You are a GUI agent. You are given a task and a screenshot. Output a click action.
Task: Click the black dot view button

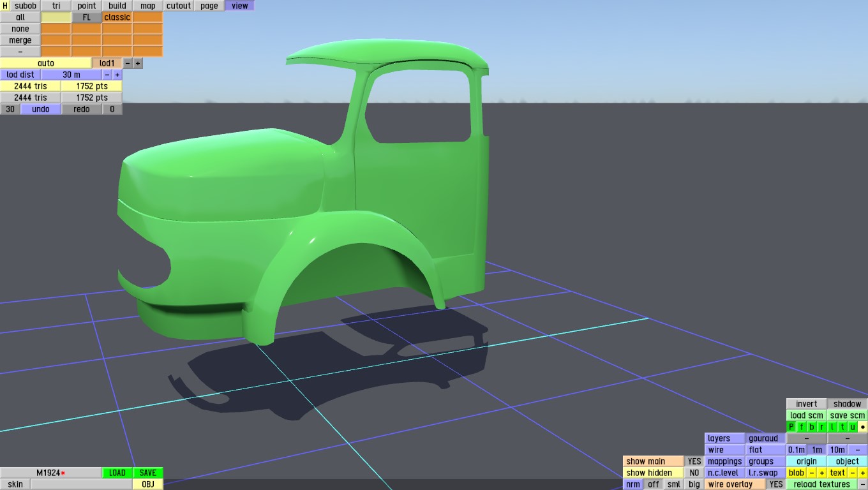[863, 427]
